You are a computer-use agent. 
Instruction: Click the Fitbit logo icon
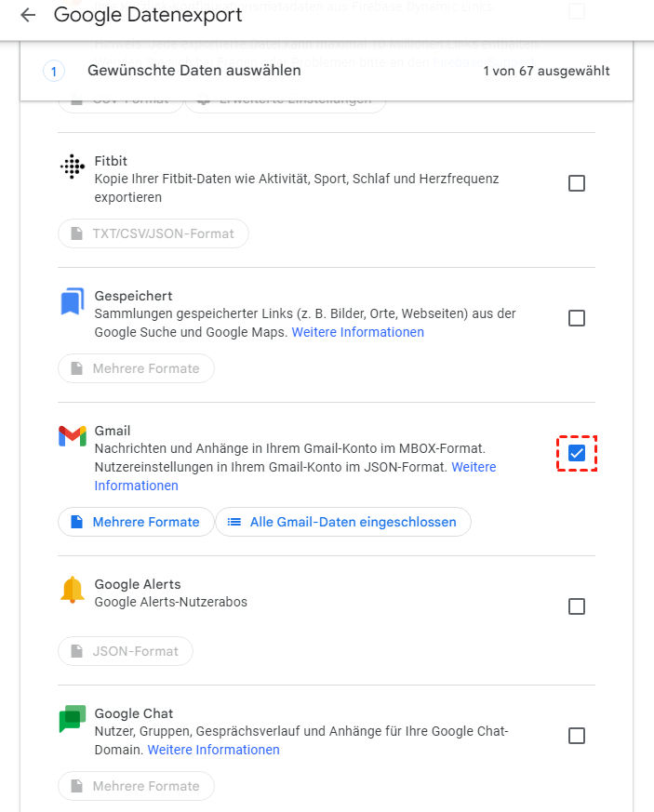click(x=72, y=166)
